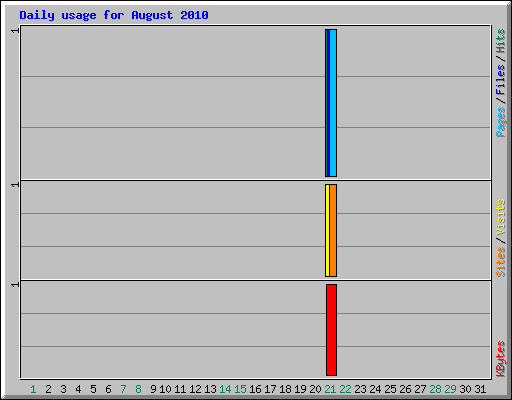This screenshot has width=512, height=400.
Task: Click day label '29' on the x-axis
Action: (450, 389)
